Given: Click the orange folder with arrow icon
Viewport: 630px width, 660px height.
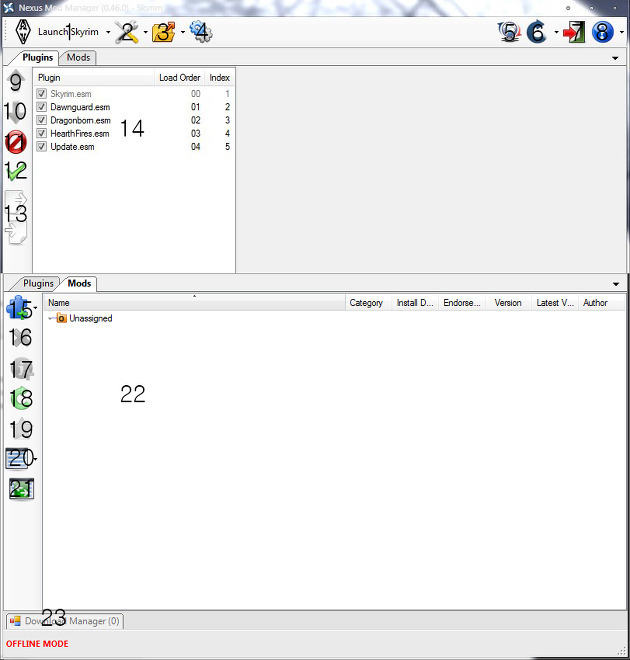Looking at the screenshot, I should point(164,32).
